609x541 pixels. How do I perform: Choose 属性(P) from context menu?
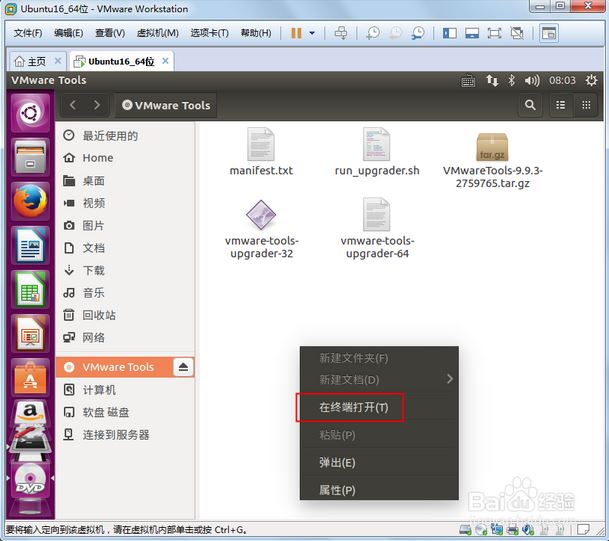pos(379,490)
